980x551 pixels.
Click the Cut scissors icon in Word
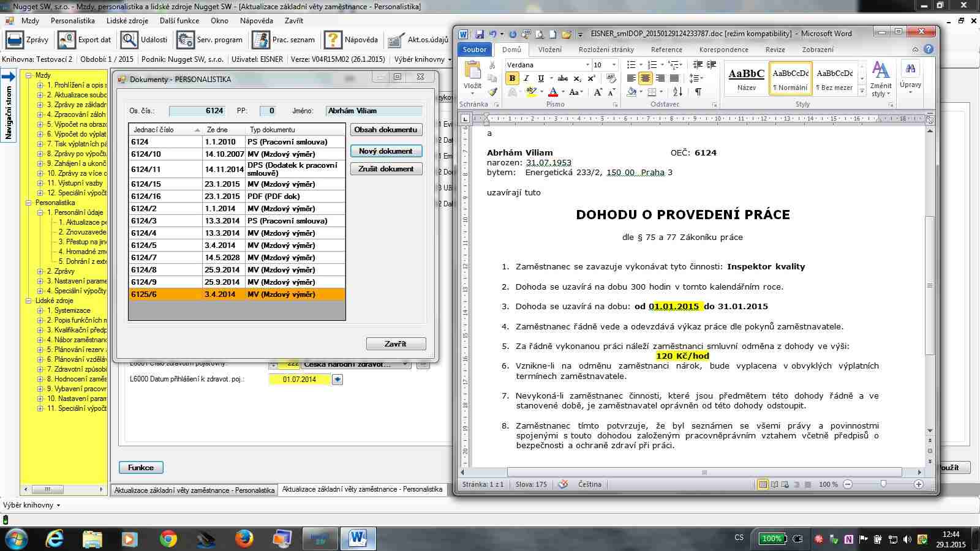point(491,65)
